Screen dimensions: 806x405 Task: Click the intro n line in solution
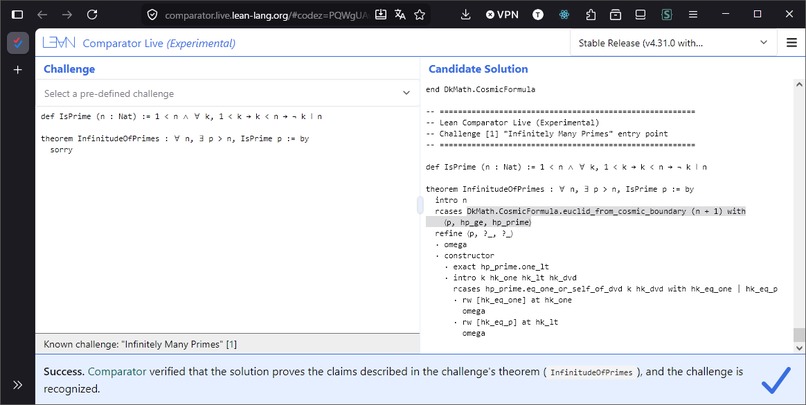coord(451,200)
